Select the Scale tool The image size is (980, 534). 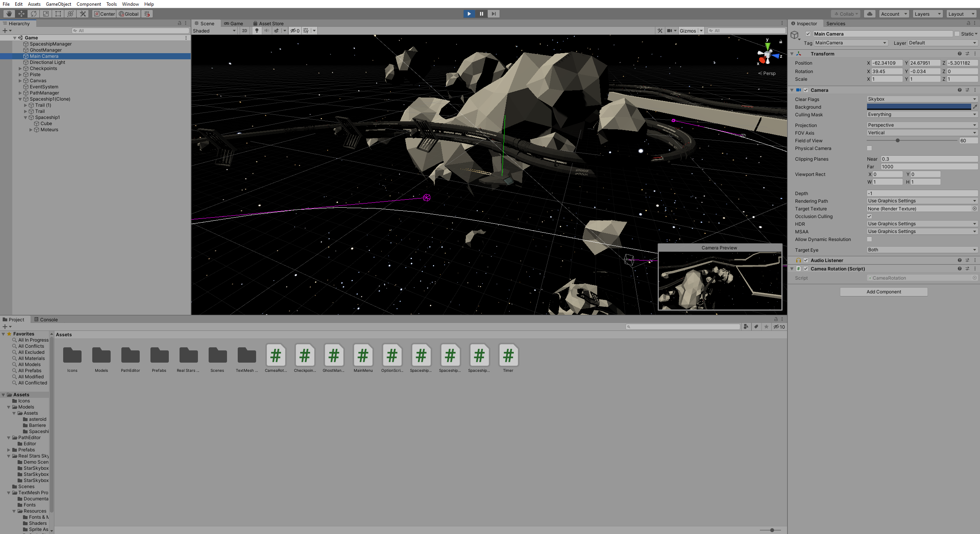point(46,14)
